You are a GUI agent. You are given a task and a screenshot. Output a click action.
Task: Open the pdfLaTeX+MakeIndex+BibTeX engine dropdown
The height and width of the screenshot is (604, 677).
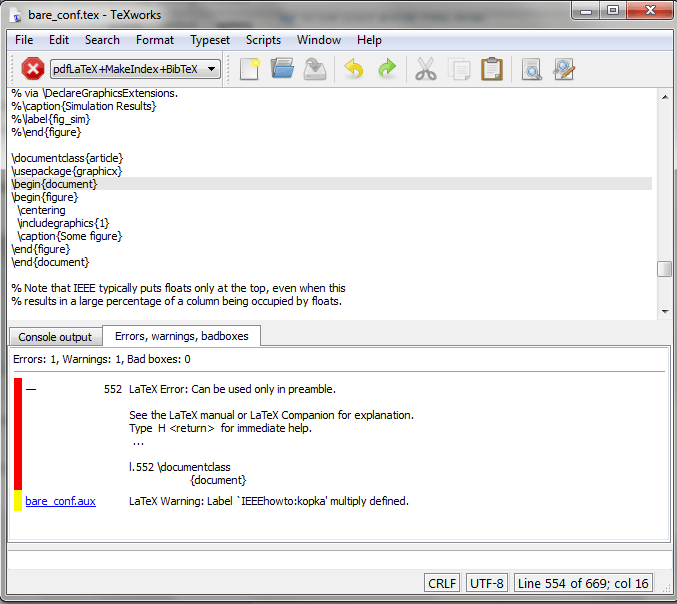tap(135, 69)
